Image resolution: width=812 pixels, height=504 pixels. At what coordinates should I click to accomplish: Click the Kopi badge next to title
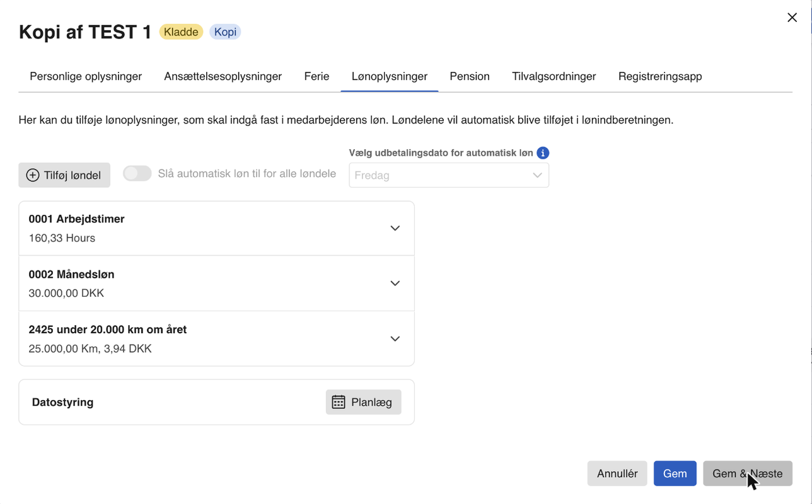[x=225, y=32]
